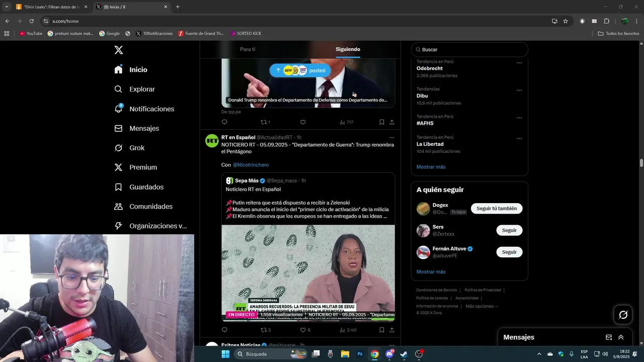The image size is (644, 362).
Task: Play RT live video thumbnail
Action: [308, 273]
